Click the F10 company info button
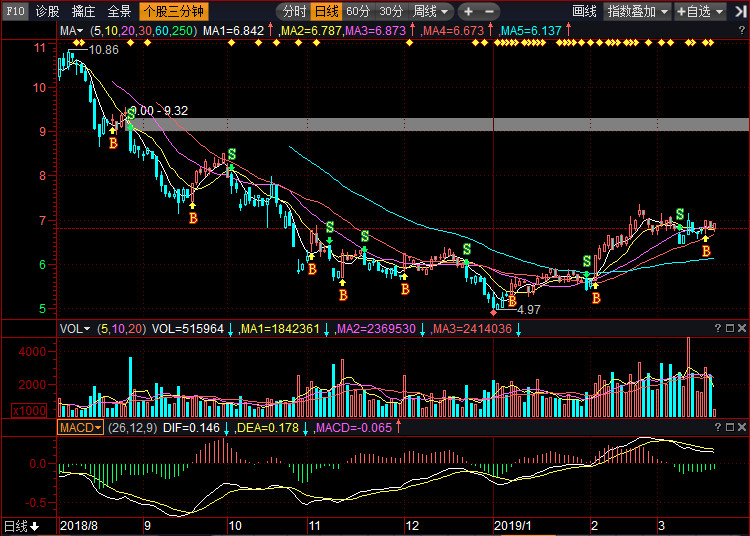Viewport: 750px width, 536px height. (15, 12)
